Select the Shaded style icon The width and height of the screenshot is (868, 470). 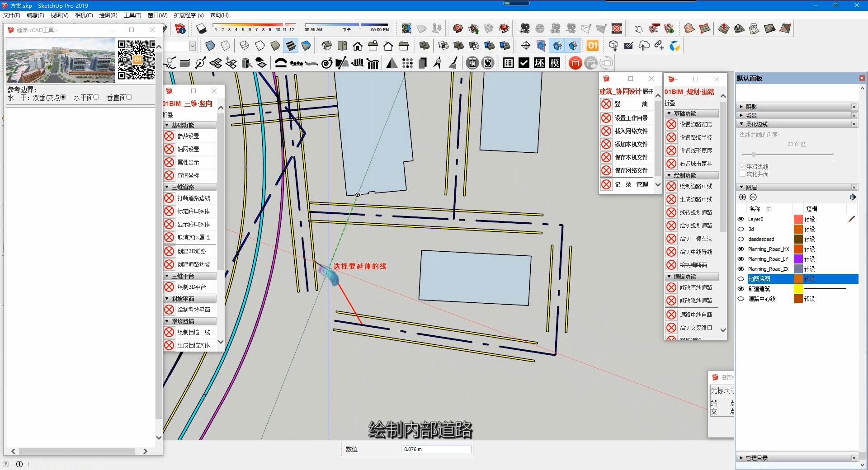pos(275,46)
